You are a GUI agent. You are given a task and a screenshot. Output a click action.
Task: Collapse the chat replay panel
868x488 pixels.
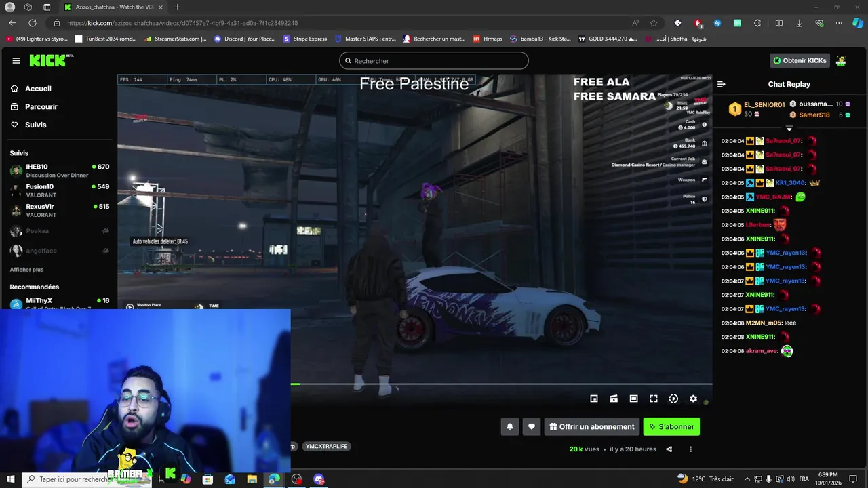tap(721, 84)
